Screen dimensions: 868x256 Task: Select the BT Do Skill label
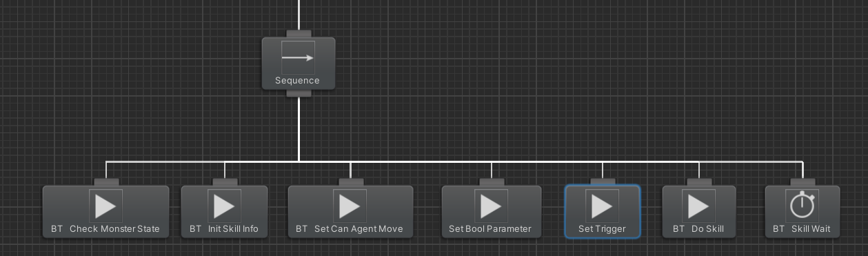pos(698,229)
